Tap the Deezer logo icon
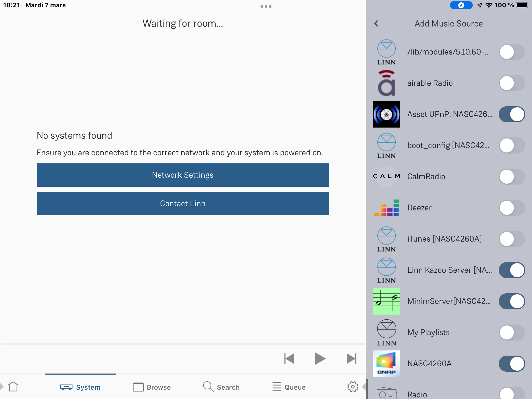Image resolution: width=532 pixels, height=399 pixels. [386, 208]
